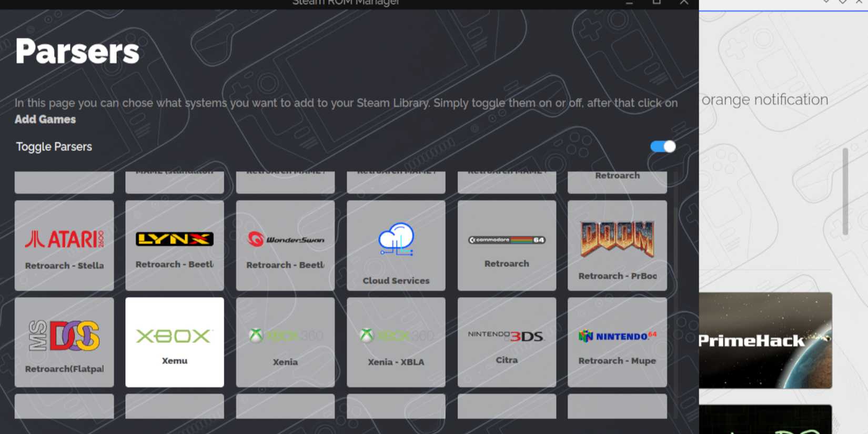Select the MS-DOS Retroarch (Flatpak) parser
Image resolution: width=868 pixels, height=434 pixels.
coord(64,342)
